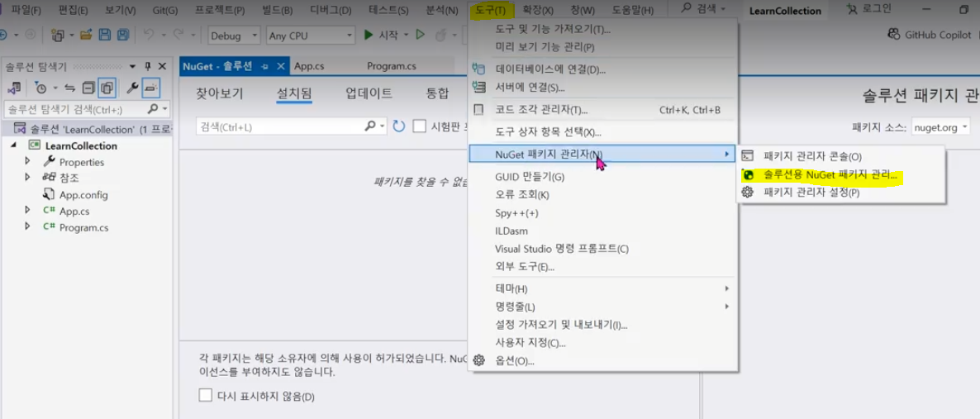Click the green 시작 start button
Image resolution: width=980 pixels, height=419 pixels.
pos(382,35)
